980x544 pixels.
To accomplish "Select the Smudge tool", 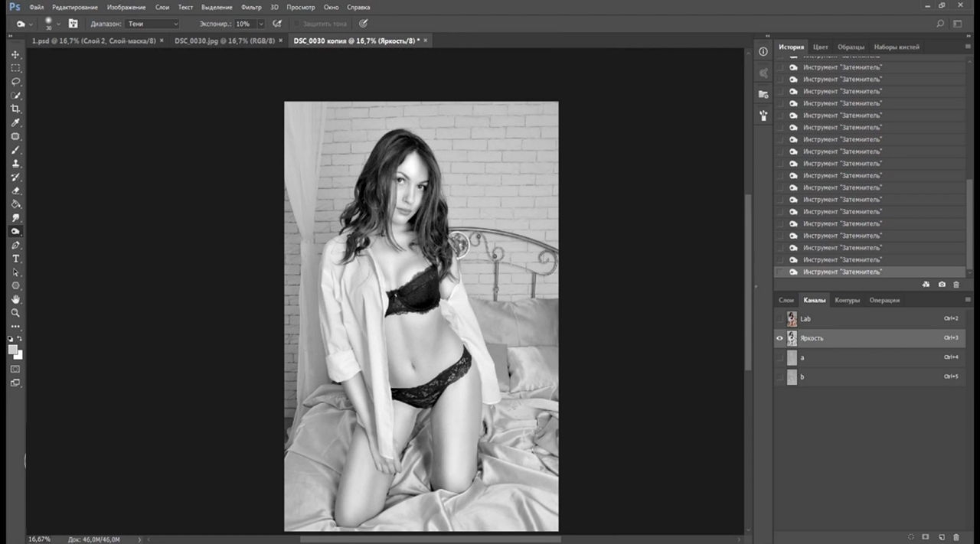I will [15, 218].
